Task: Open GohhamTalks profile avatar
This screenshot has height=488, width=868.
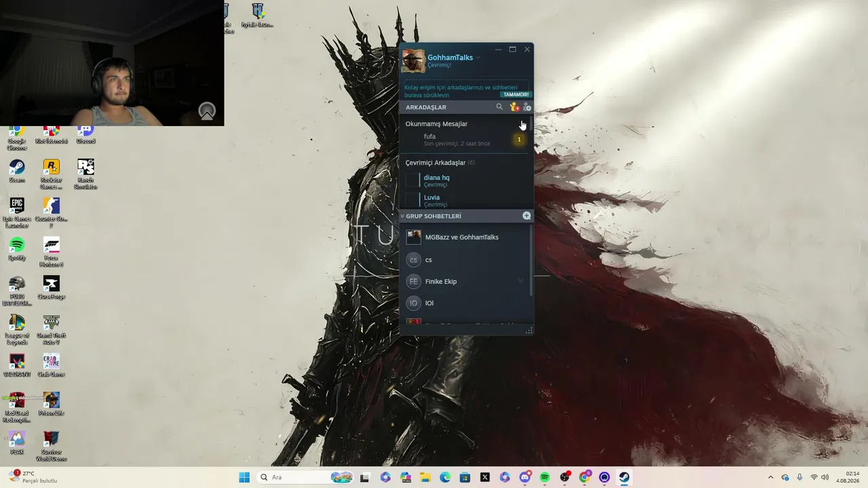Action: point(413,61)
